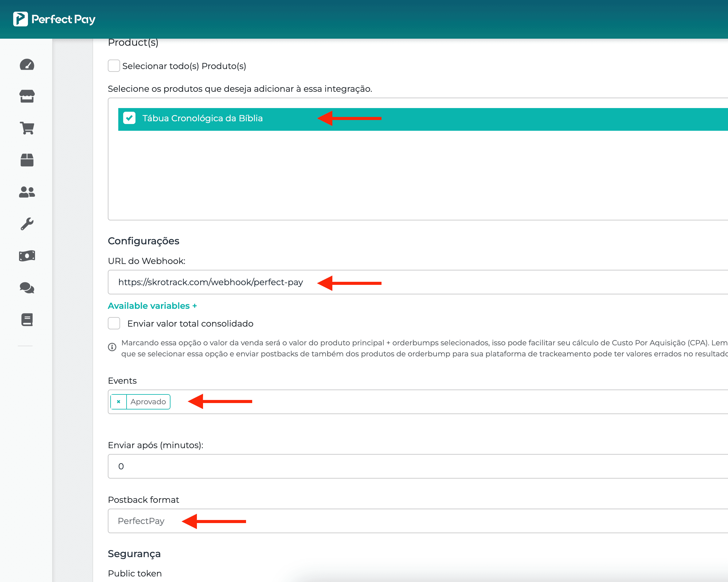This screenshot has height=582, width=728.
Task: Open the store icon in sidebar
Action: [x=27, y=96]
